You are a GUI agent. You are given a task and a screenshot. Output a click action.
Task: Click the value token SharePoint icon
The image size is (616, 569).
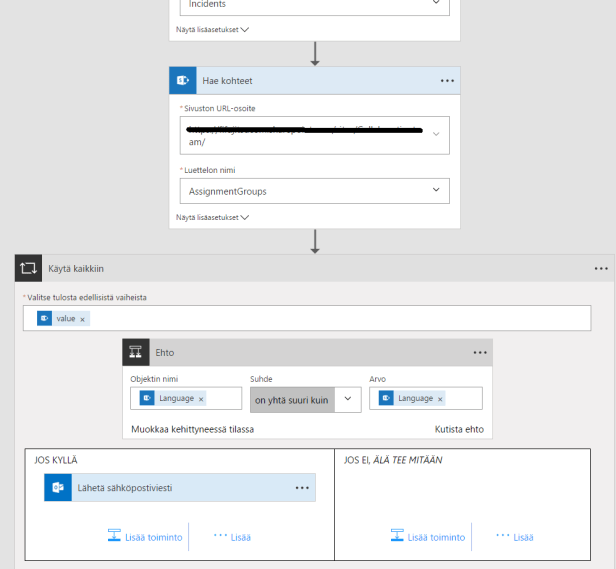pyautogui.click(x=44, y=318)
